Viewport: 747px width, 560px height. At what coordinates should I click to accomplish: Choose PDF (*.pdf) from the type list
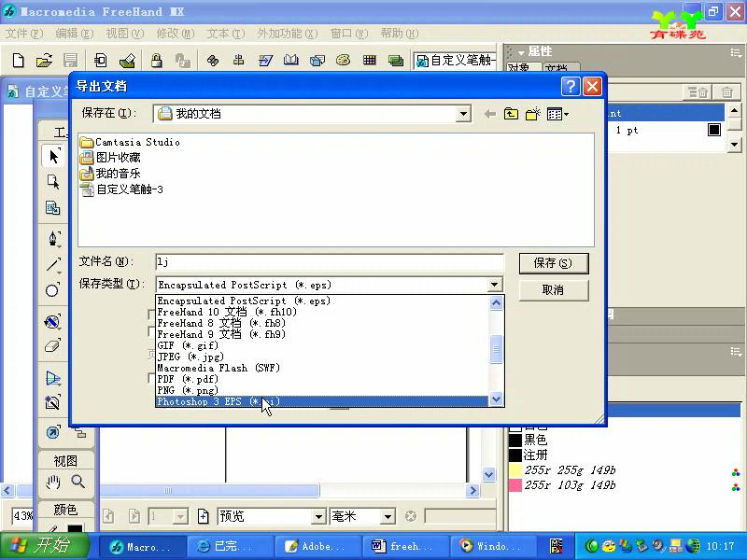coord(322,379)
